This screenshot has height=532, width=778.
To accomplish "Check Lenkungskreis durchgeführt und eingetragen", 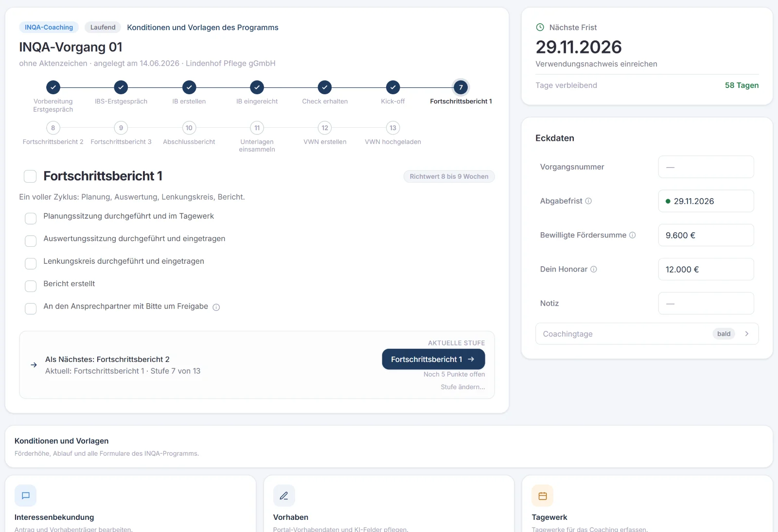I will tap(31, 263).
